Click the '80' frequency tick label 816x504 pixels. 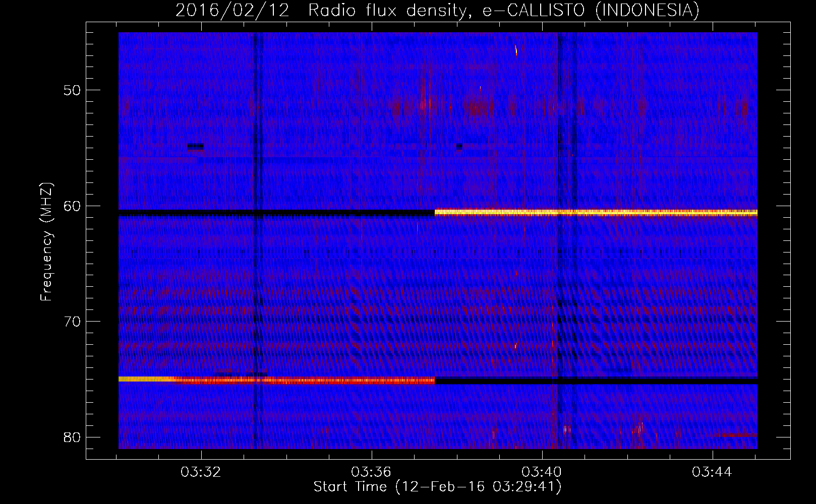[x=72, y=437]
